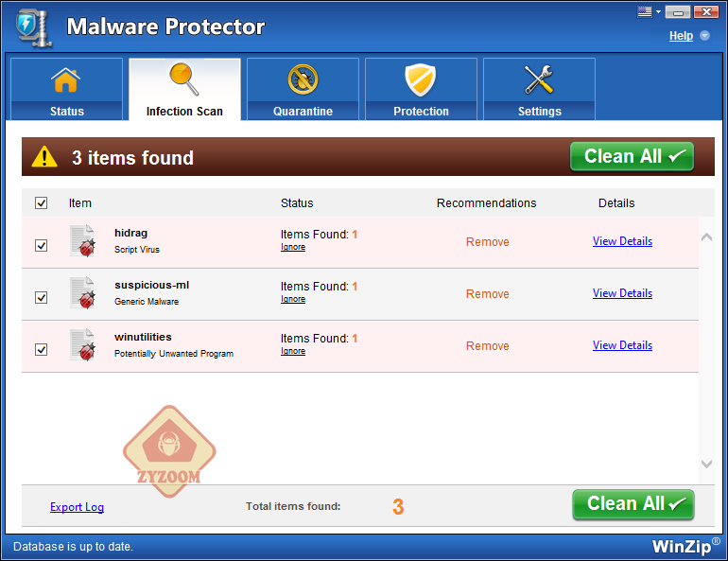Image resolution: width=728 pixels, height=561 pixels.
Task: Ignore the winutilities detection
Action: click(292, 351)
